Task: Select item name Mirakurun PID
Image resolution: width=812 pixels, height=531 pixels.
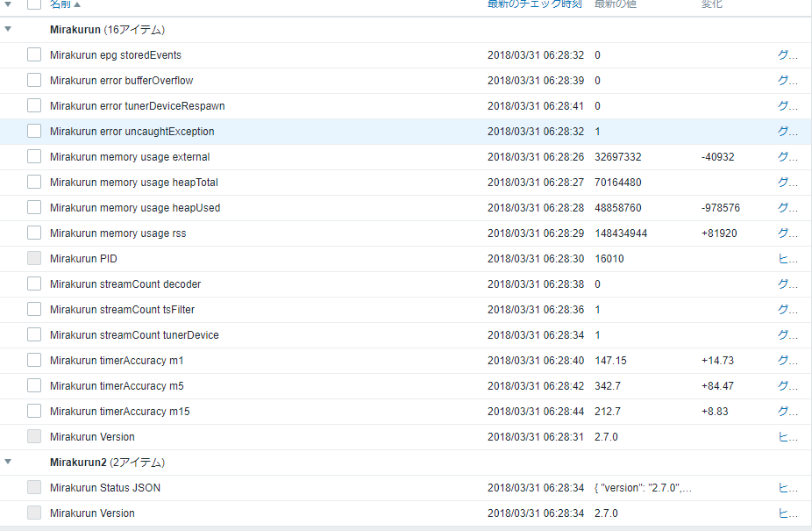Action: click(83, 258)
